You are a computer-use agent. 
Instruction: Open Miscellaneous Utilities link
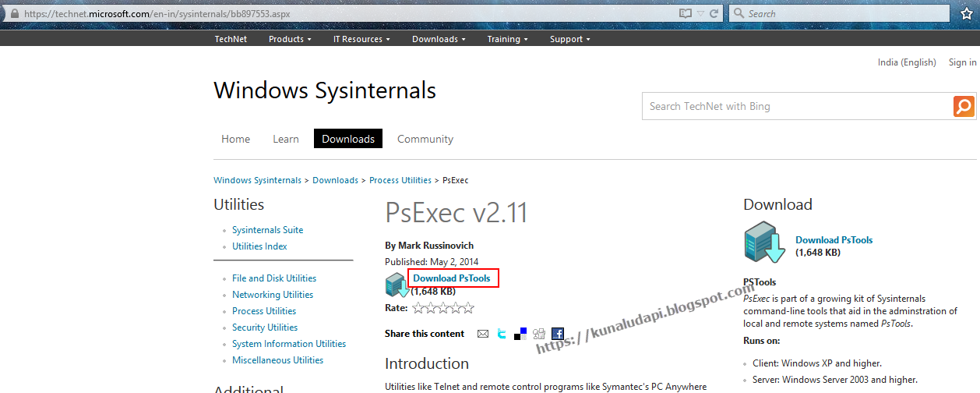pos(277,360)
